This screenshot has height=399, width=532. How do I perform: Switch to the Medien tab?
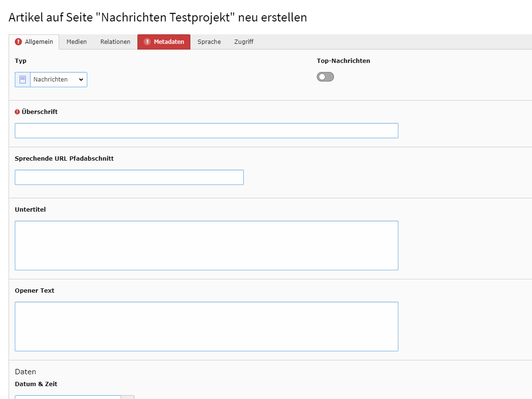pos(76,42)
